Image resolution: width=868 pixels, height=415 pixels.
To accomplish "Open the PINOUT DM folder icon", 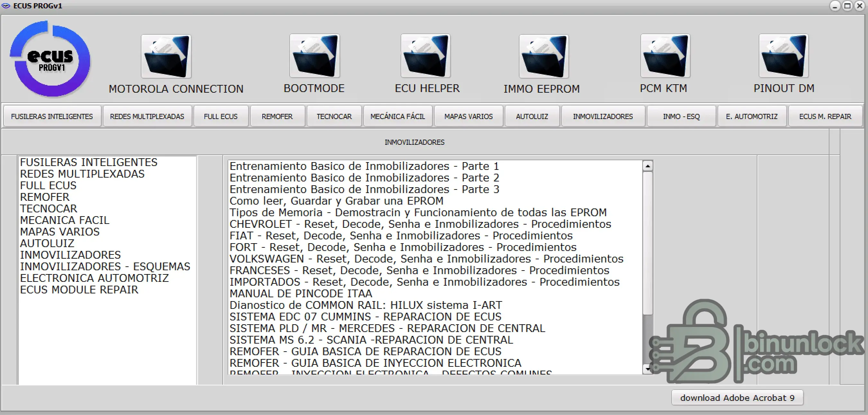I will 783,56.
